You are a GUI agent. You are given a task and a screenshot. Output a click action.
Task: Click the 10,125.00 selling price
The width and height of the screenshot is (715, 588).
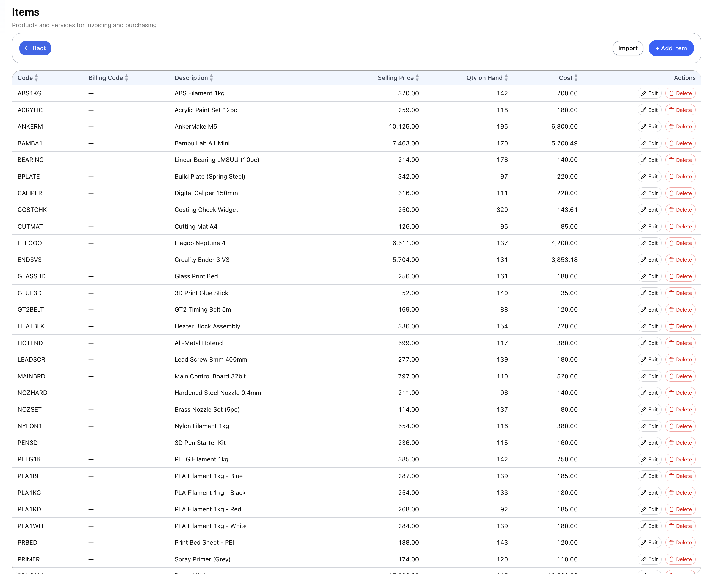(403, 127)
